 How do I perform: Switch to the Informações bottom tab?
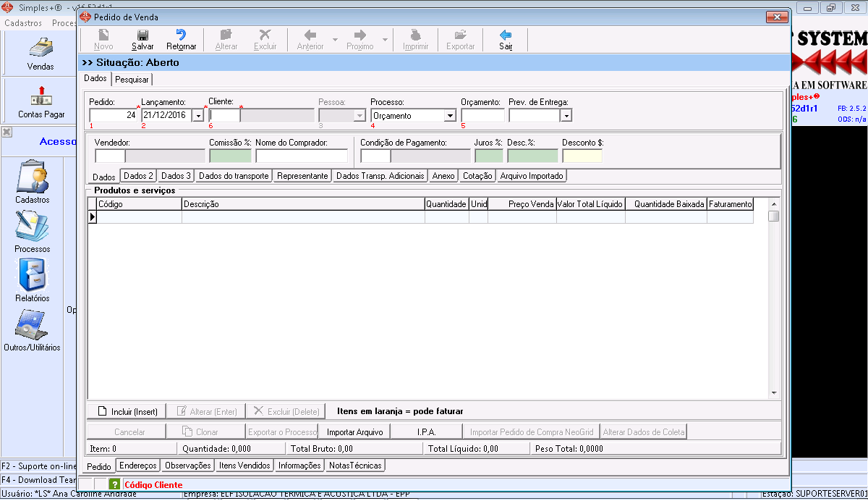299,466
